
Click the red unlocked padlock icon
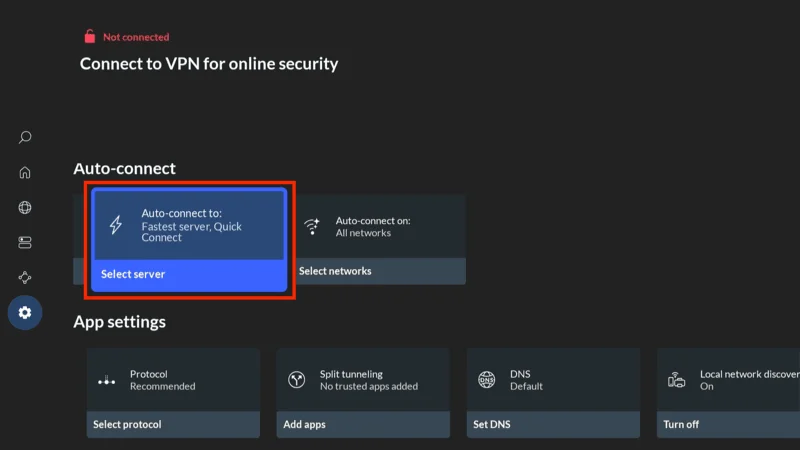(x=90, y=37)
